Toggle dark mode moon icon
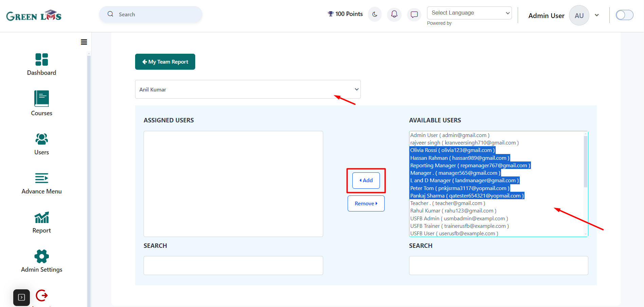 (x=375, y=14)
